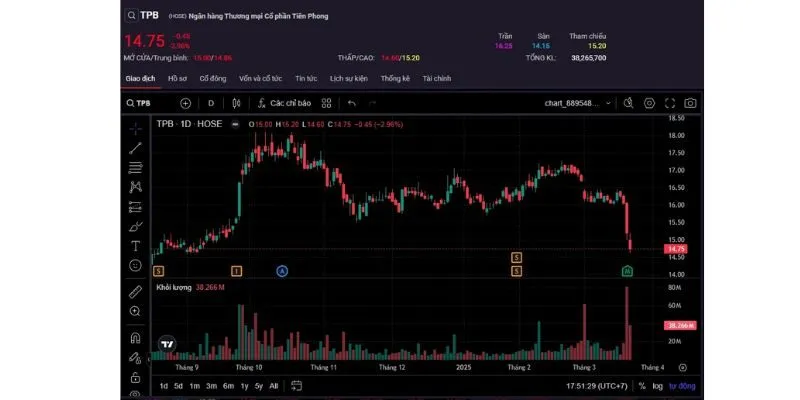Click the TradingView logo on chart
Viewport: 800px width, 400px height.
click(167, 344)
